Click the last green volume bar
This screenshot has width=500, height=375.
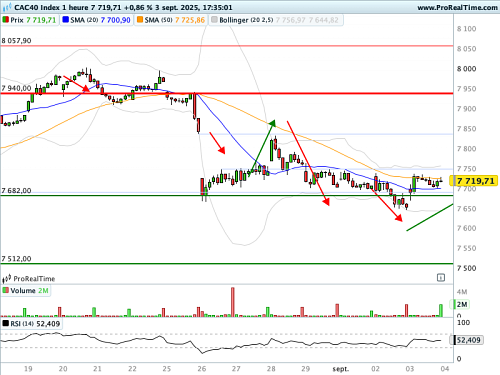[x=441, y=310]
